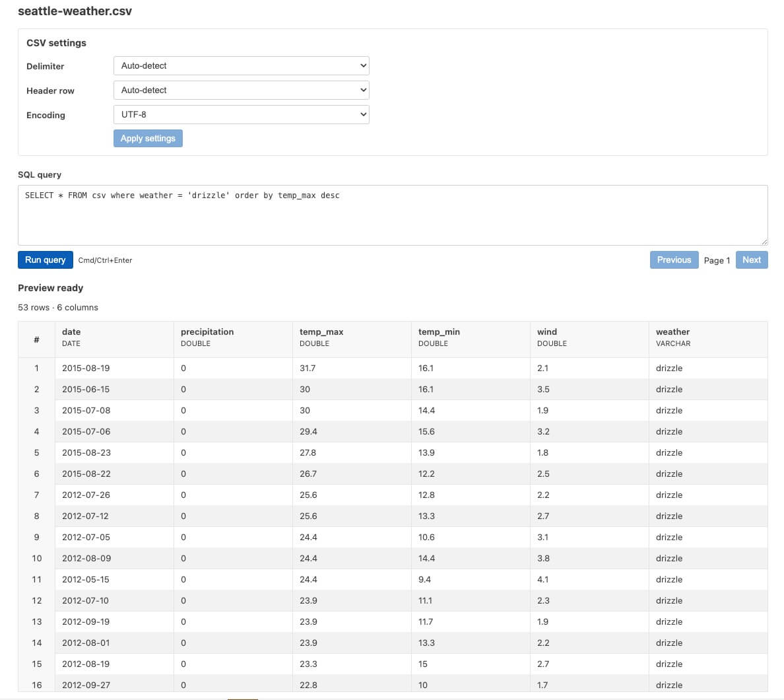This screenshot has width=784, height=700.
Task: Click the # column header
Action: pos(36,339)
